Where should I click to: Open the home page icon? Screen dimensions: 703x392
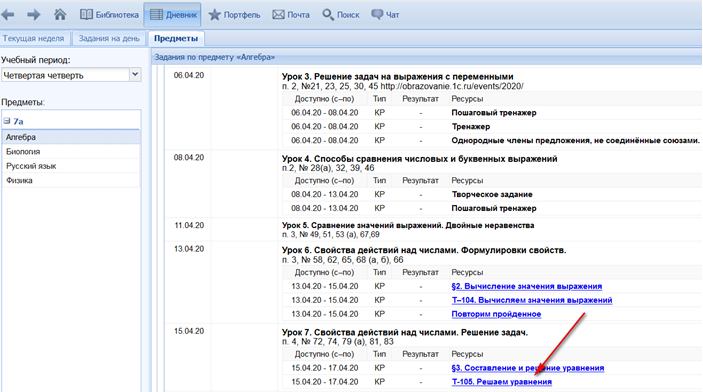point(60,14)
